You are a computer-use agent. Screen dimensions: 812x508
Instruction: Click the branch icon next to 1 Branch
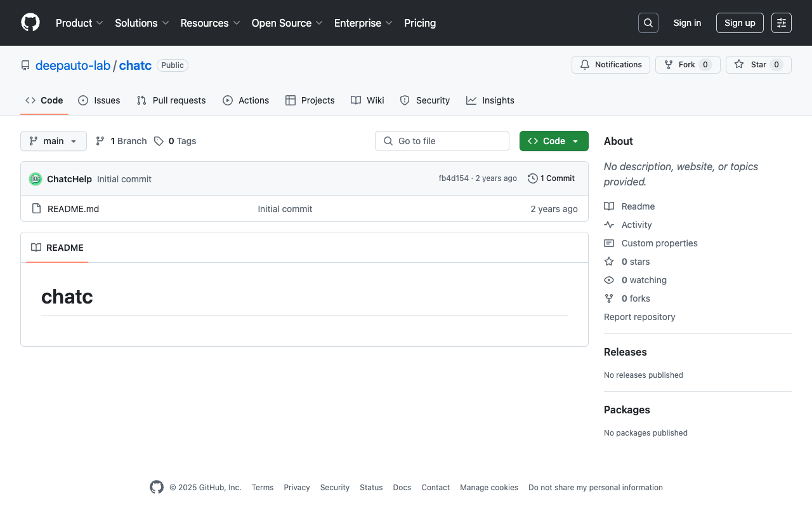(x=100, y=141)
